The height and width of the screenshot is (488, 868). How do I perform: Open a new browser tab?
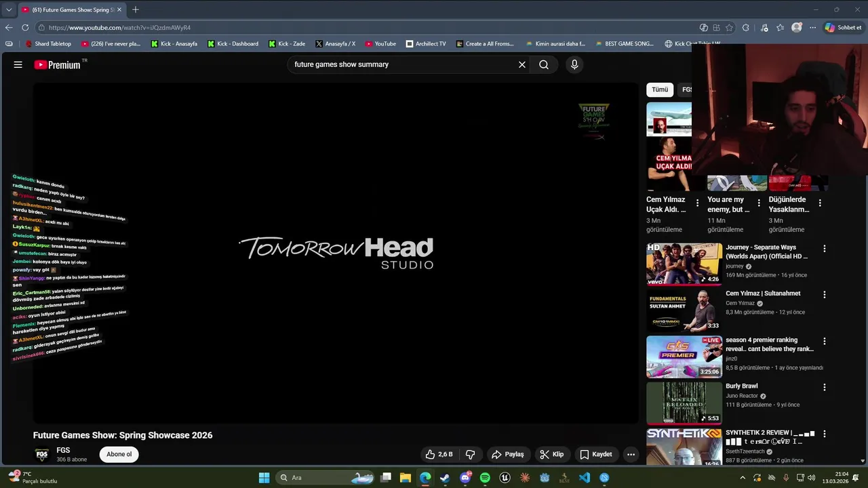point(136,9)
